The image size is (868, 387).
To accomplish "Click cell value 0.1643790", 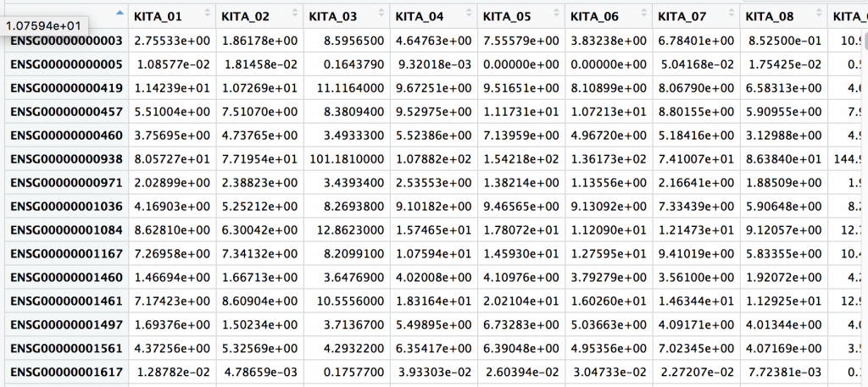I will tap(353, 64).
